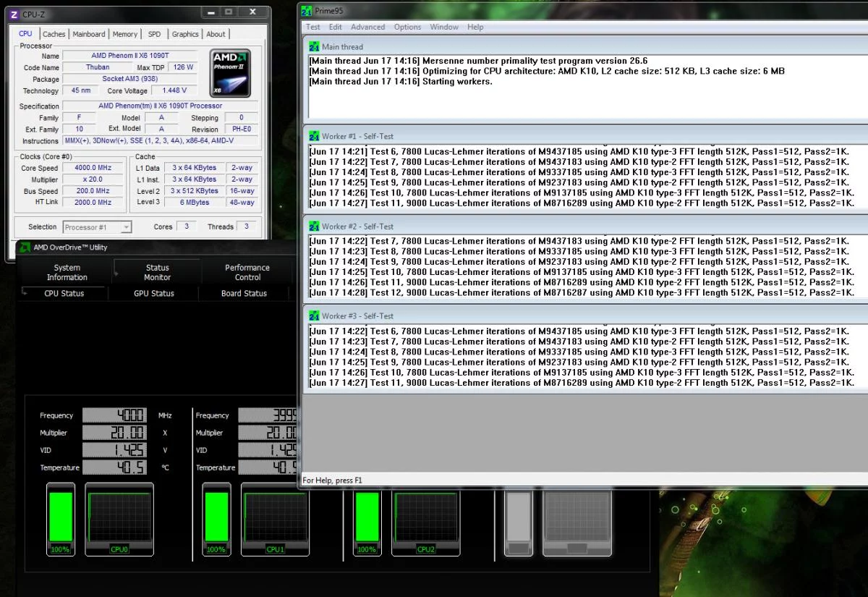
Task: Click the Worker #2 - Self-Test title bar
Action: 586,226
